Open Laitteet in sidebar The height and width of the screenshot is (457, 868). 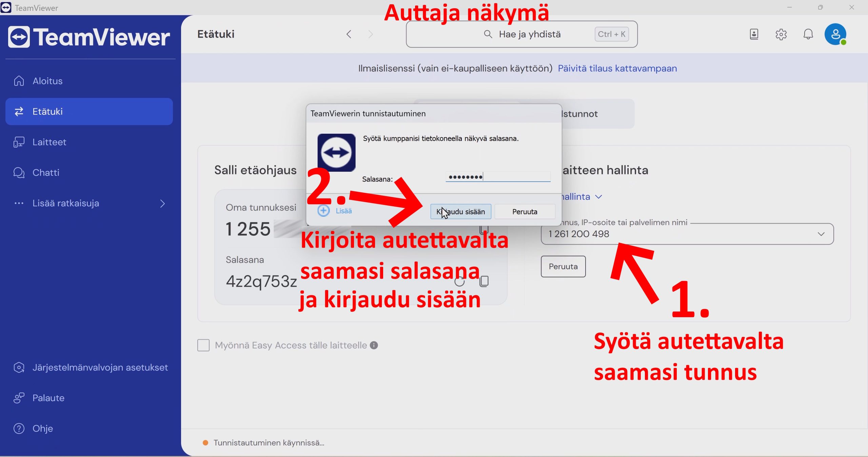(49, 142)
